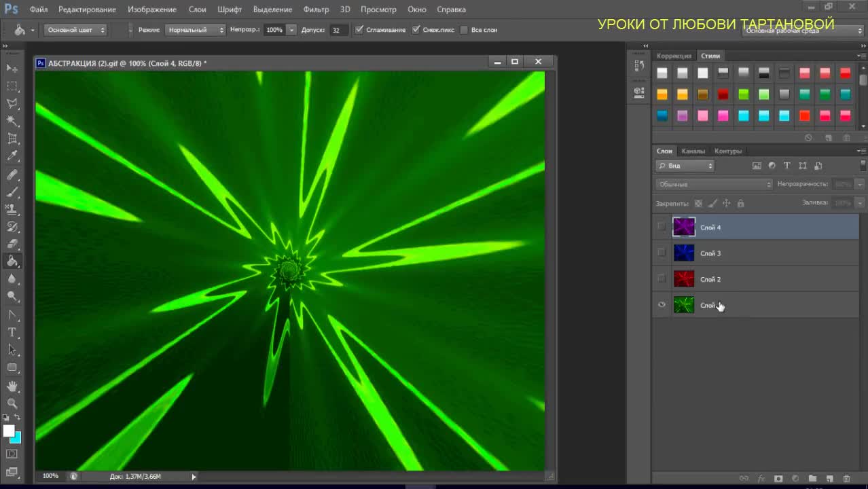The height and width of the screenshot is (489, 868).
Task: Open the Редактирование menu
Action: [x=87, y=10]
